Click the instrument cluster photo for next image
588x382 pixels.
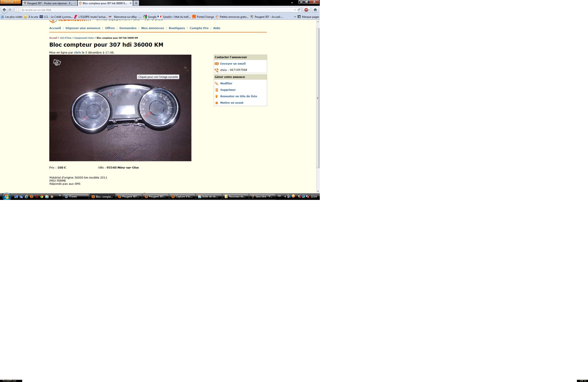(120, 108)
